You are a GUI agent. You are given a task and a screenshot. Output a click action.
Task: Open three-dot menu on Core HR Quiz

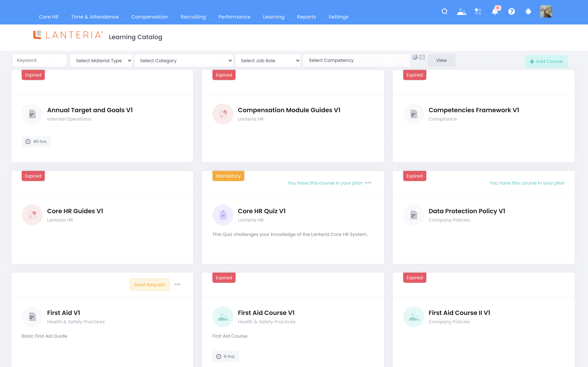click(368, 183)
